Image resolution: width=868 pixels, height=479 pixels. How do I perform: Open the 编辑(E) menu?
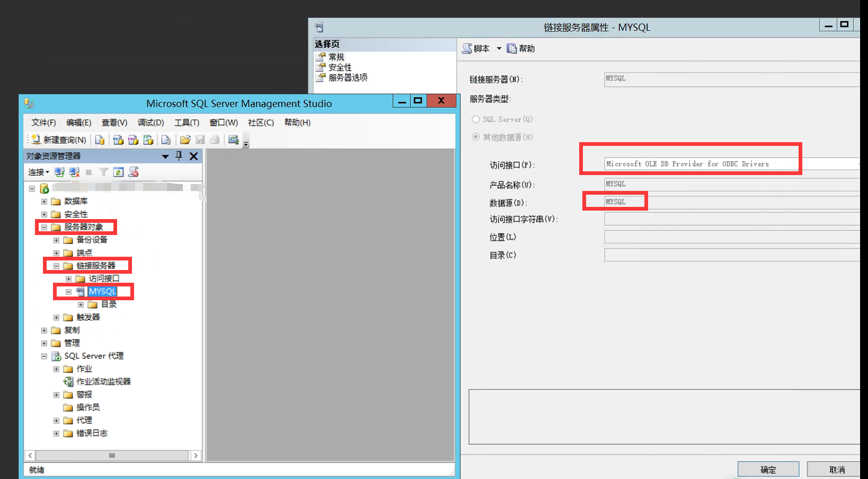coord(78,123)
